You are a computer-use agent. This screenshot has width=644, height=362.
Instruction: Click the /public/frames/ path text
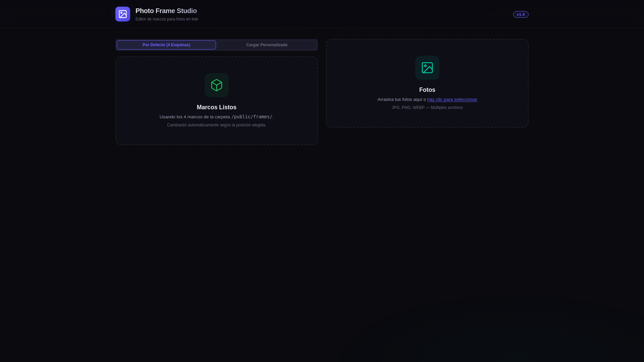click(x=252, y=117)
